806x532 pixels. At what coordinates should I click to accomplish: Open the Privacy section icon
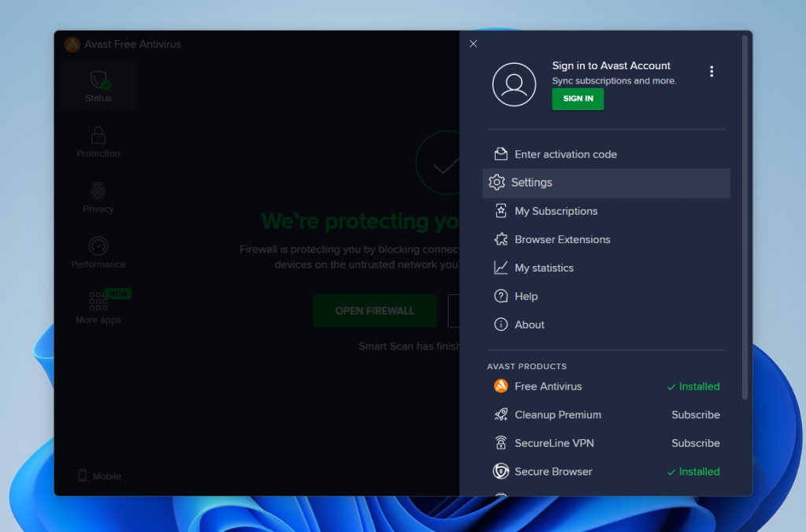(x=98, y=190)
